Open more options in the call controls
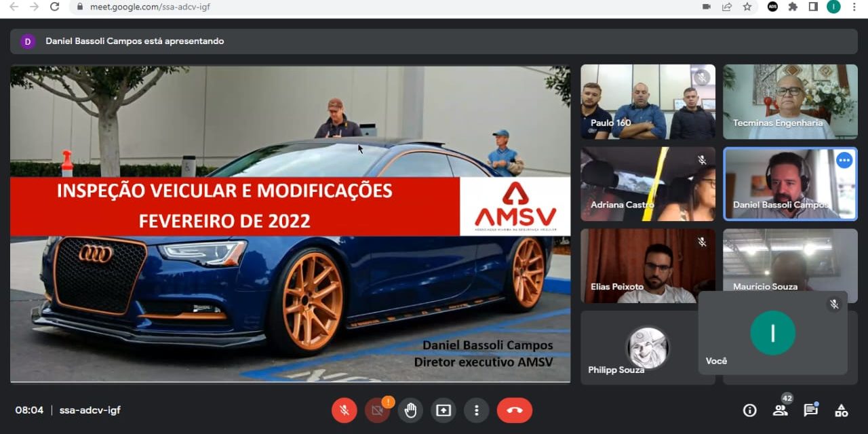The height and width of the screenshot is (434, 868). [x=476, y=410]
